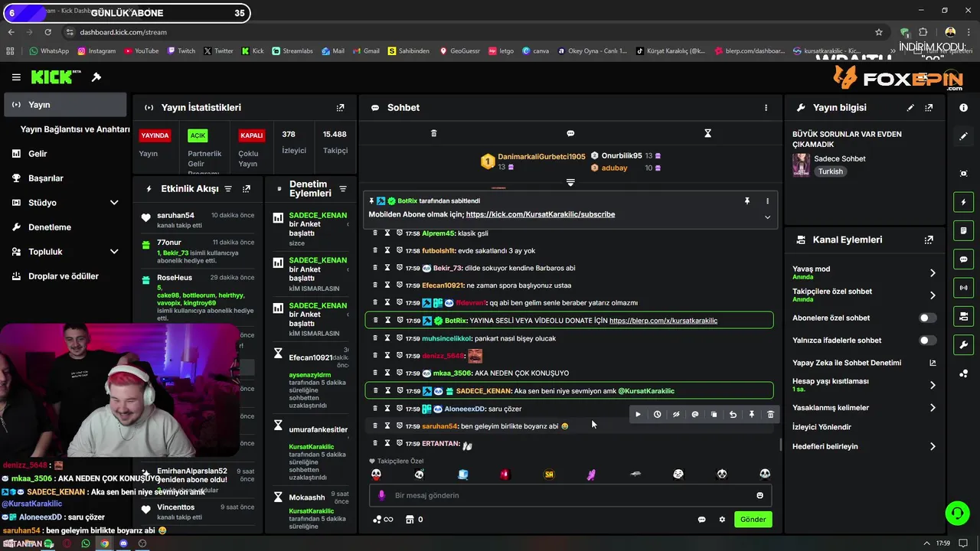This screenshot has width=980, height=551.
Task: Click the trash icon in the message hover toolbar
Action: tap(770, 415)
